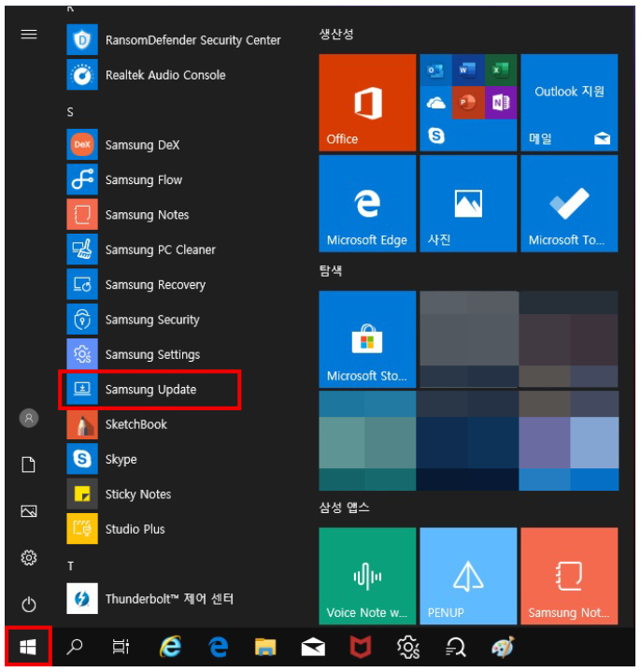641x672 pixels.
Task: Open Outlook icon in Office folder tile
Action: tap(435, 70)
